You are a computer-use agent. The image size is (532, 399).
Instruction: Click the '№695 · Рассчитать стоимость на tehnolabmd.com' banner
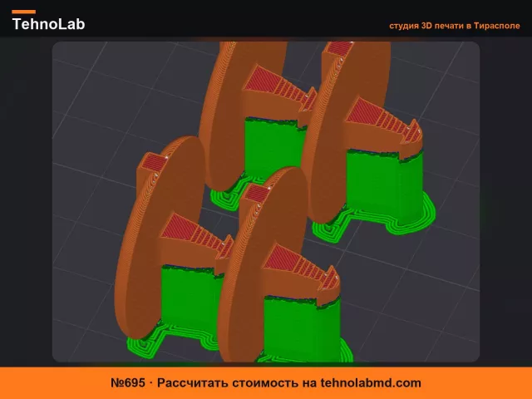click(266, 382)
